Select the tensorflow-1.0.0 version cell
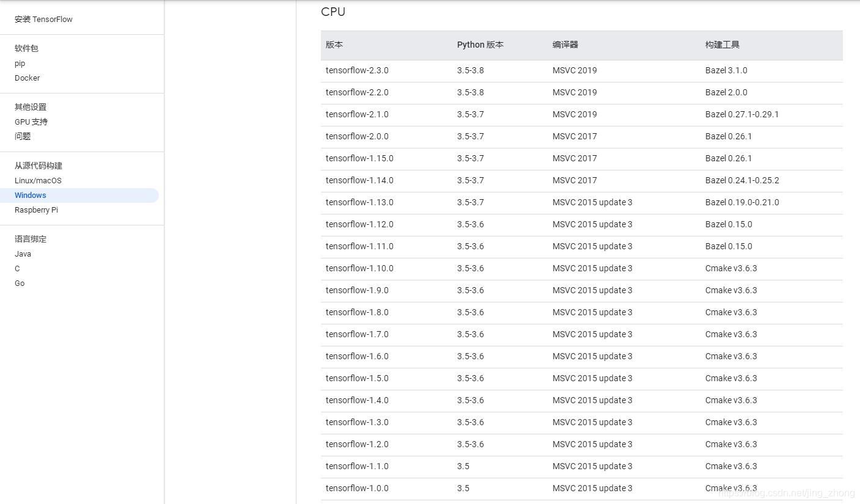Viewport: 860px width, 504px height. click(357, 488)
